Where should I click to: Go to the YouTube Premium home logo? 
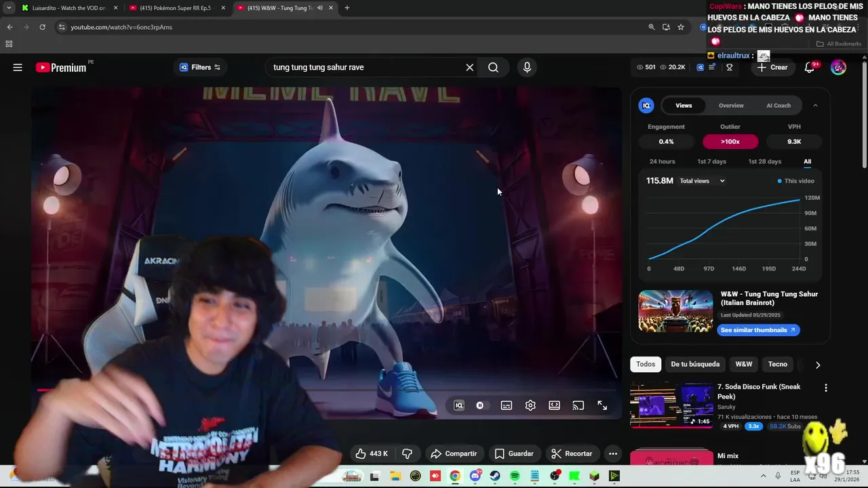[61, 67]
